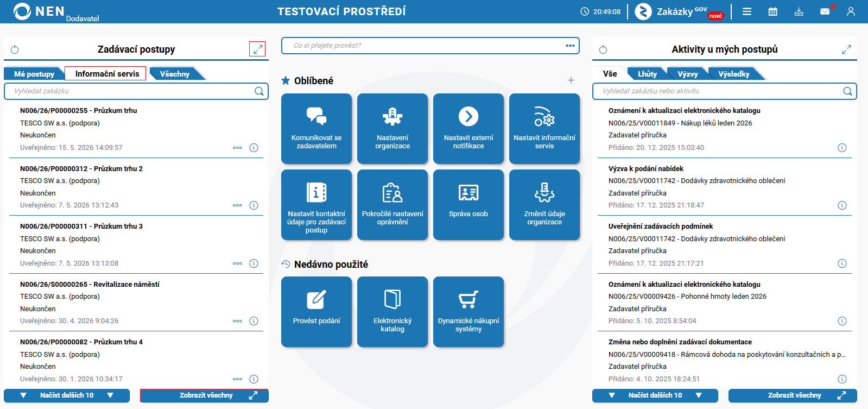868x409 pixels.
Task: Switch to Informační servis tab
Action: click(106, 74)
